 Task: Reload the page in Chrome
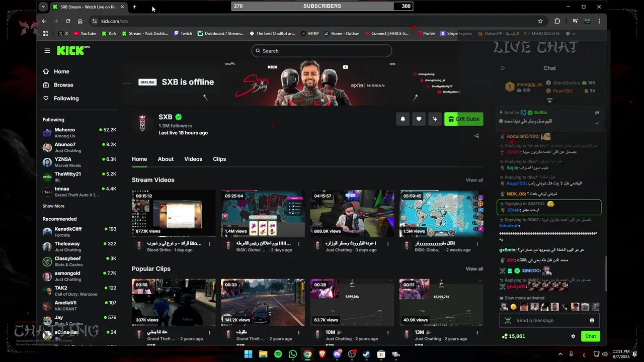tap(68, 21)
